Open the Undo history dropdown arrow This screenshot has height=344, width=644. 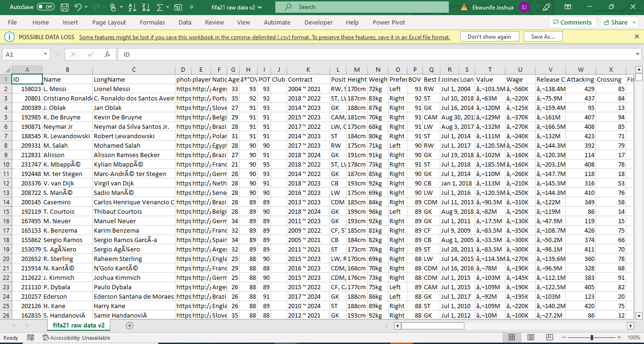tap(86, 7)
